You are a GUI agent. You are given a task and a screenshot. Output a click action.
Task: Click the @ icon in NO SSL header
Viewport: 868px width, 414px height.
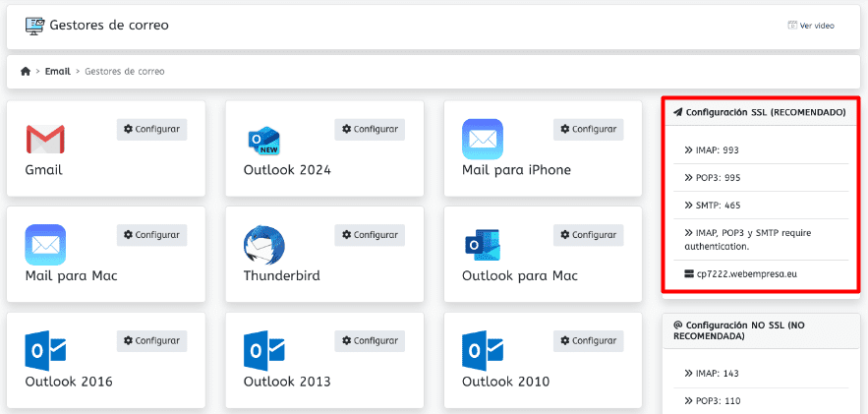coord(677,325)
